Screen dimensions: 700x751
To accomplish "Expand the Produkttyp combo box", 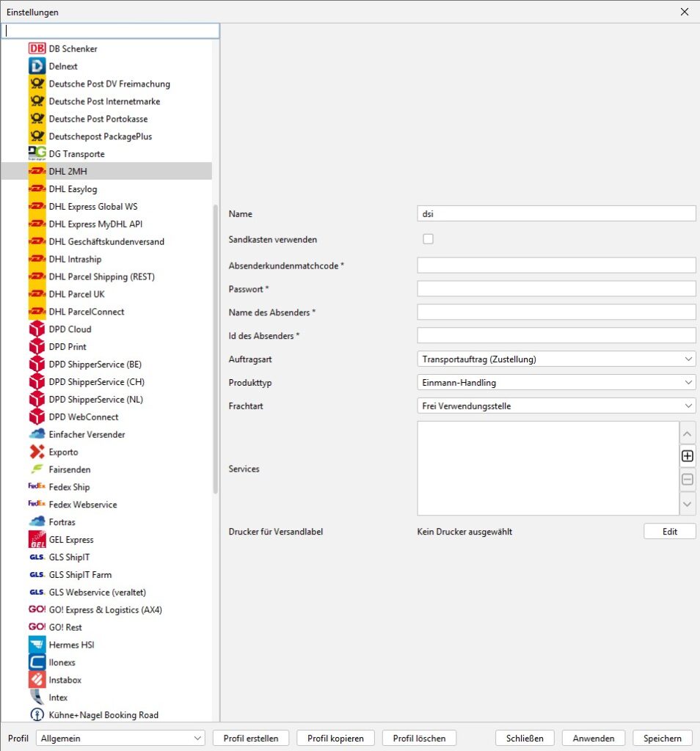I will pos(556,383).
